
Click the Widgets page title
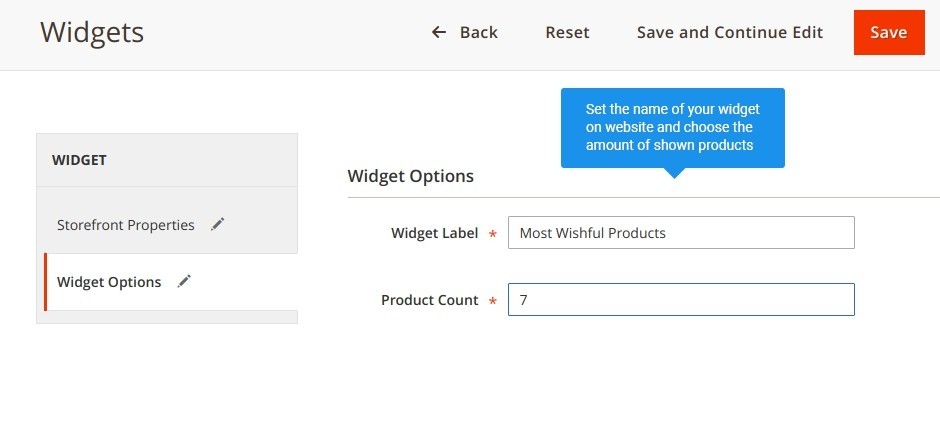[92, 32]
